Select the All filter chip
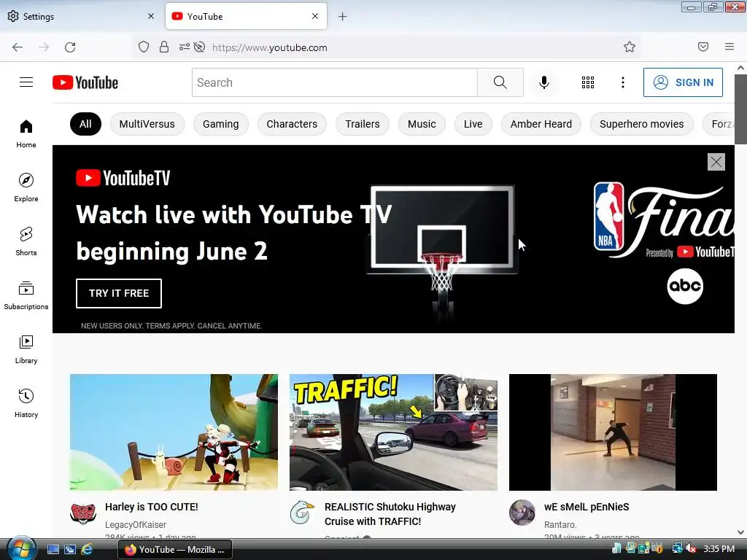The height and width of the screenshot is (560, 747). click(85, 124)
